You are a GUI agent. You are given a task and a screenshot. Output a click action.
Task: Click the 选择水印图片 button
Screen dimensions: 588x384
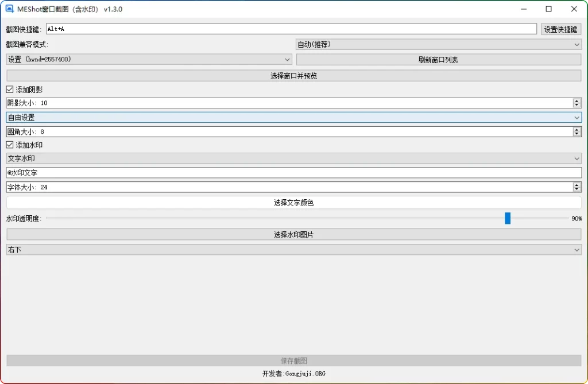click(x=293, y=235)
